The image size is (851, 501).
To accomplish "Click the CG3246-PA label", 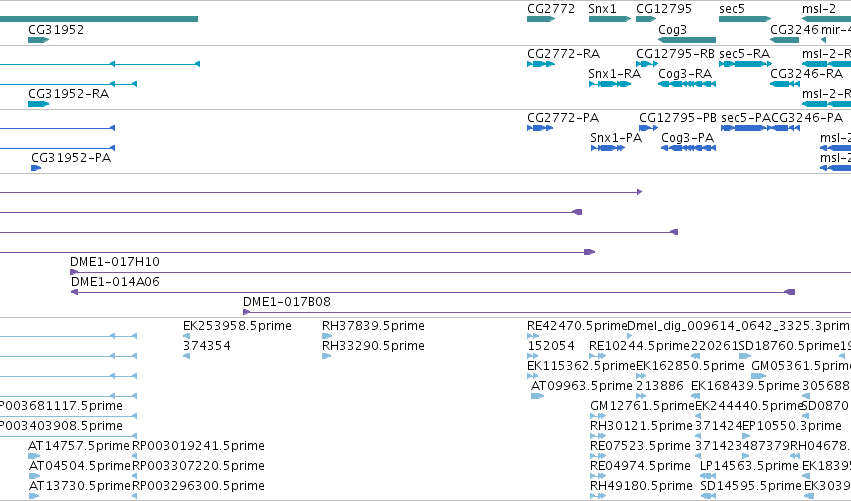I will [x=807, y=118].
